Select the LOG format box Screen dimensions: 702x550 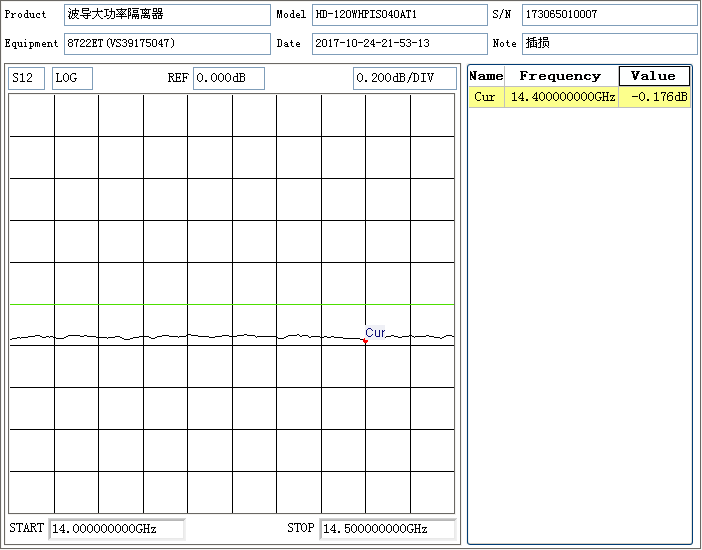pos(72,78)
